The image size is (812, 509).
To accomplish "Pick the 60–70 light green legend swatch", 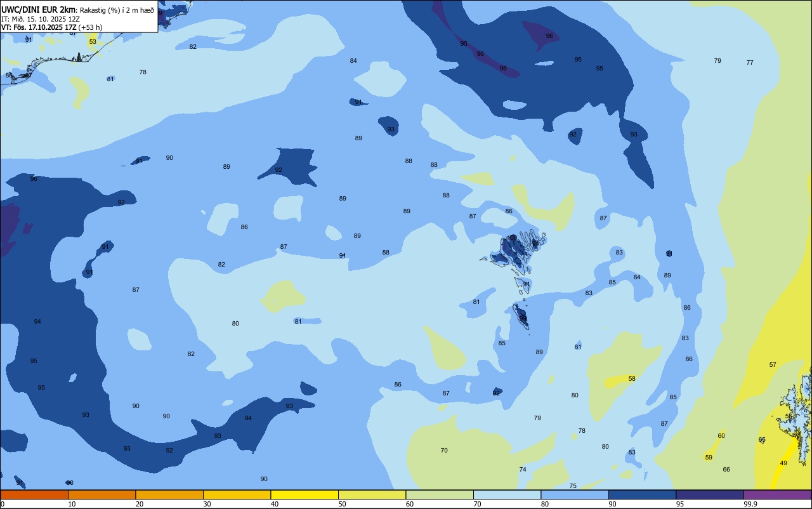I will point(440,494).
